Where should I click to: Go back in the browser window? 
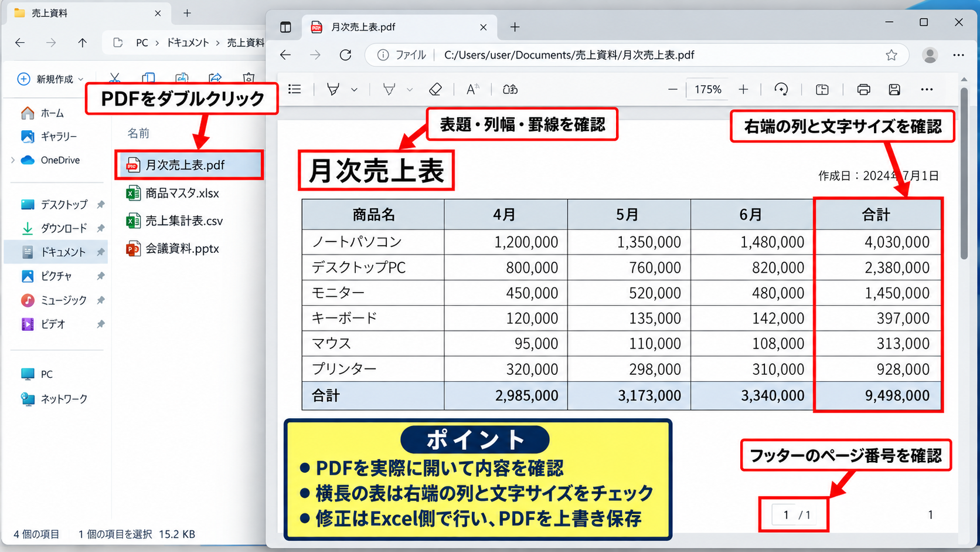pyautogui.click(x=285, y=55)
